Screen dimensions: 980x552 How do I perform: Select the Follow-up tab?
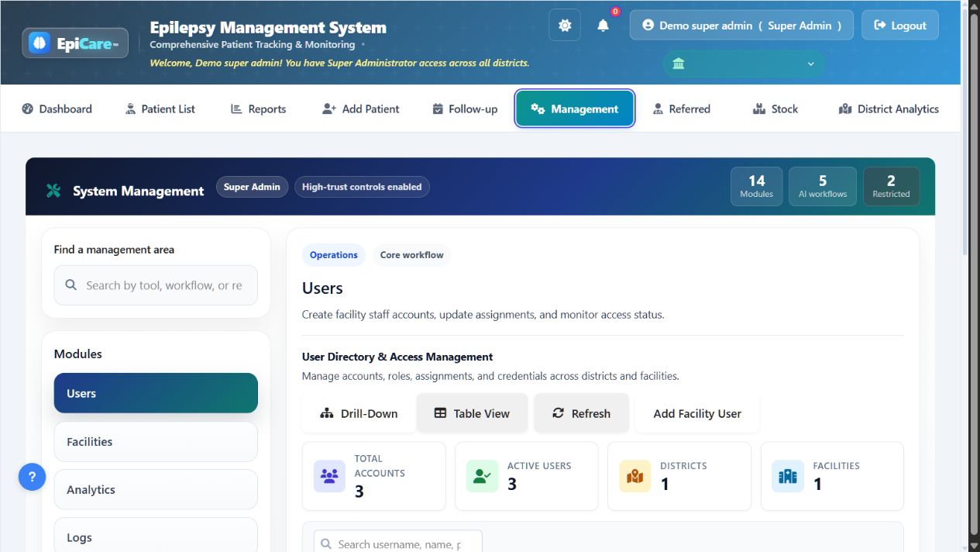[x=465, y=109]
